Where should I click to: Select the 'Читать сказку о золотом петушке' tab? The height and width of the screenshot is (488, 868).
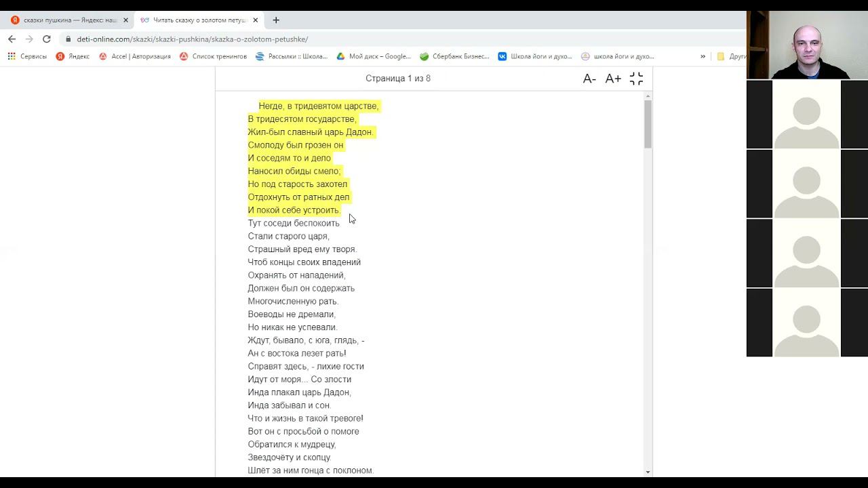coord(199,20)
